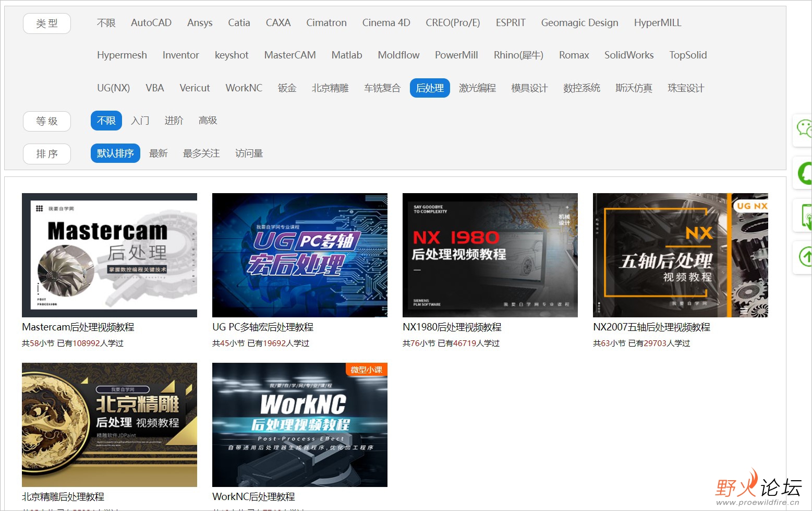Click title WorkNC后处理教程
Viewport: 812px width, 511px height.
[x=254, y=497]
